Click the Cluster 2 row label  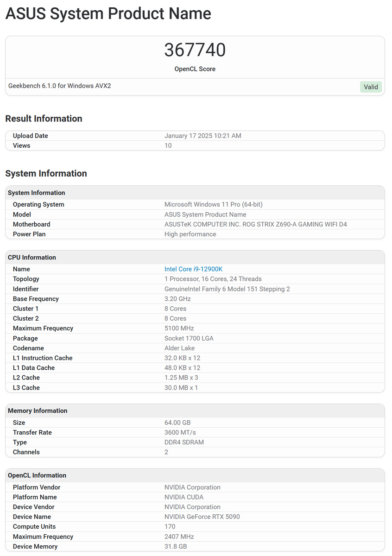point(26,318)
